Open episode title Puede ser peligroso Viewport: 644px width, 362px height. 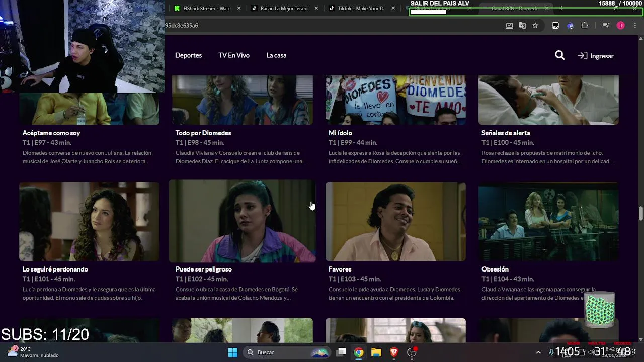tap(204, 269)
